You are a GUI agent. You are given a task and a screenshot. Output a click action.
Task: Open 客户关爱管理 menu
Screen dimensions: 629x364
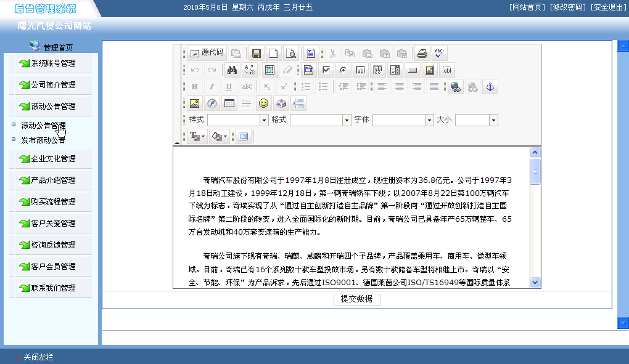point(54,224)
